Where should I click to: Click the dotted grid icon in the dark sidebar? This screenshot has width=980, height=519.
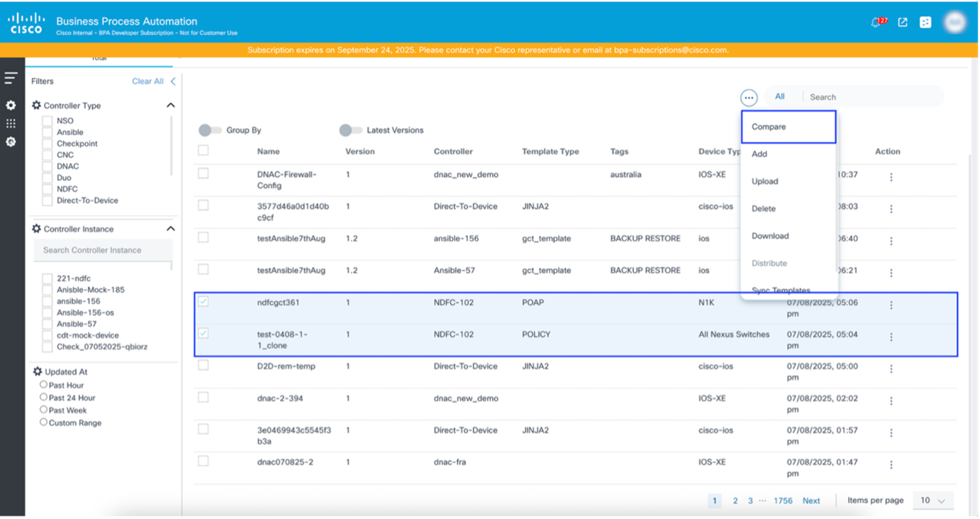click(11, 124)
